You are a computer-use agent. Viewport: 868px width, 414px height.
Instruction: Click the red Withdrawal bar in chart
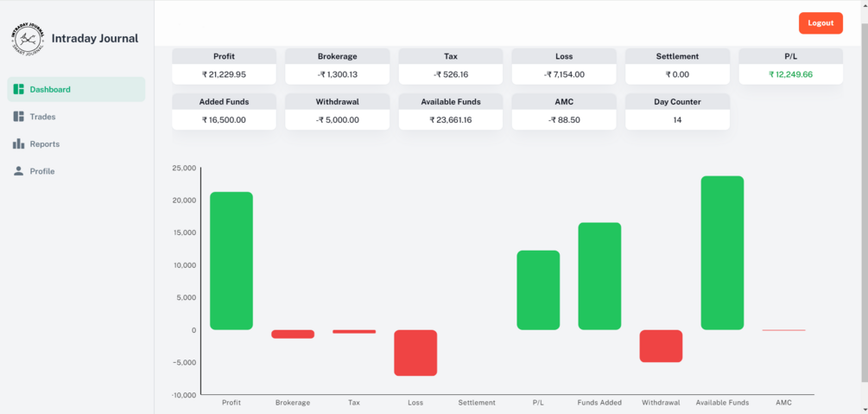[x=661, y=347]
